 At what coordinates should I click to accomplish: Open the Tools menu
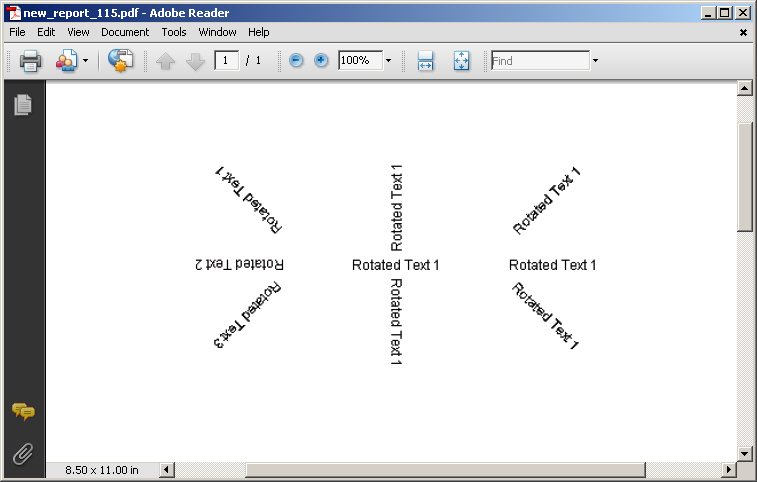(174, 32)
